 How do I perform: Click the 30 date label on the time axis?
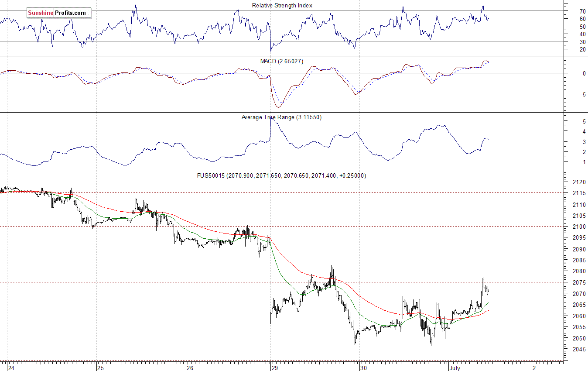364,368
